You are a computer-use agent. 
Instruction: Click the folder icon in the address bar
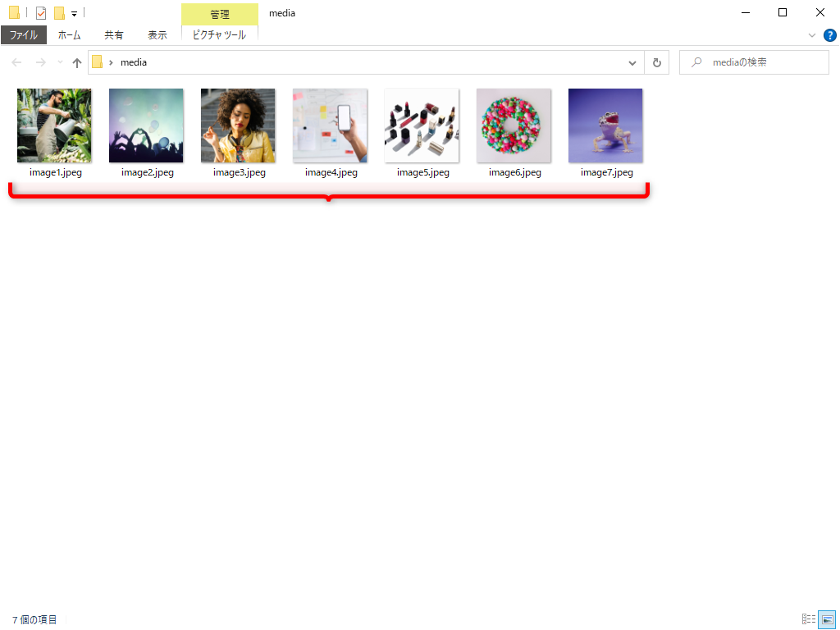point(98,62)
